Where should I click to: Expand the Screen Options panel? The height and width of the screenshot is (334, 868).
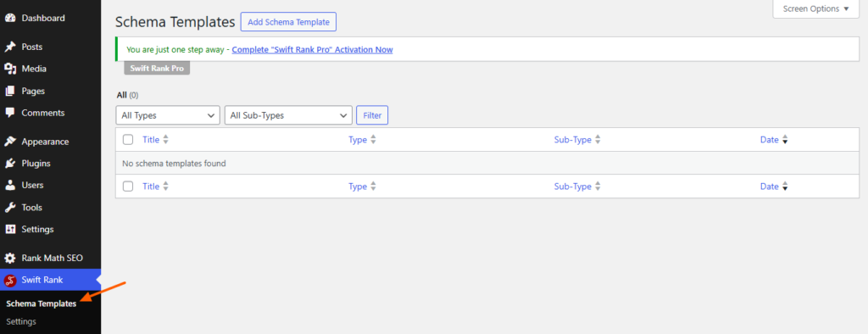816,8
